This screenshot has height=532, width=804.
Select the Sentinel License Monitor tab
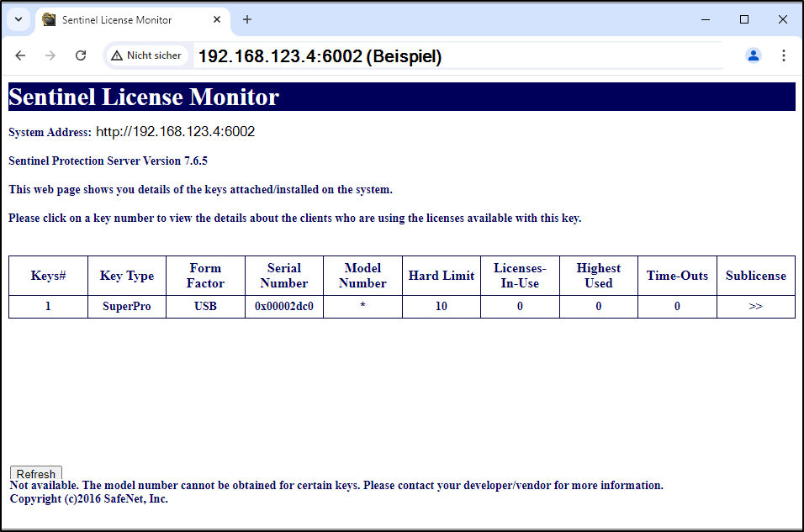click(132, 20)
